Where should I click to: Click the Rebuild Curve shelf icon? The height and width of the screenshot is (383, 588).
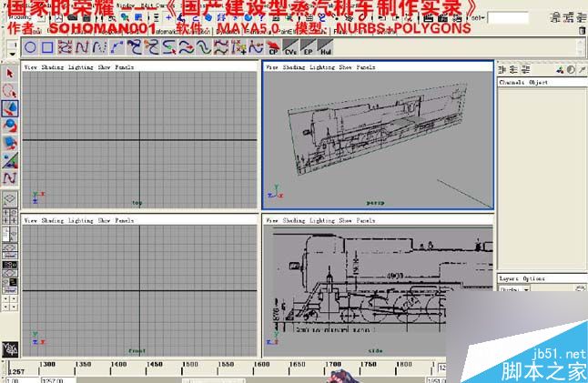click(x=220, y=47)
